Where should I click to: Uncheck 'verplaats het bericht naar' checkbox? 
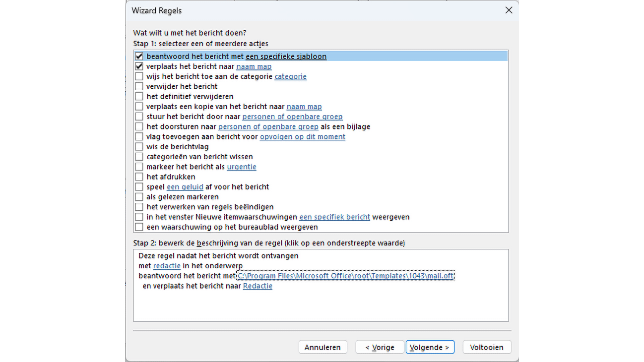click(x=139, y=66)
